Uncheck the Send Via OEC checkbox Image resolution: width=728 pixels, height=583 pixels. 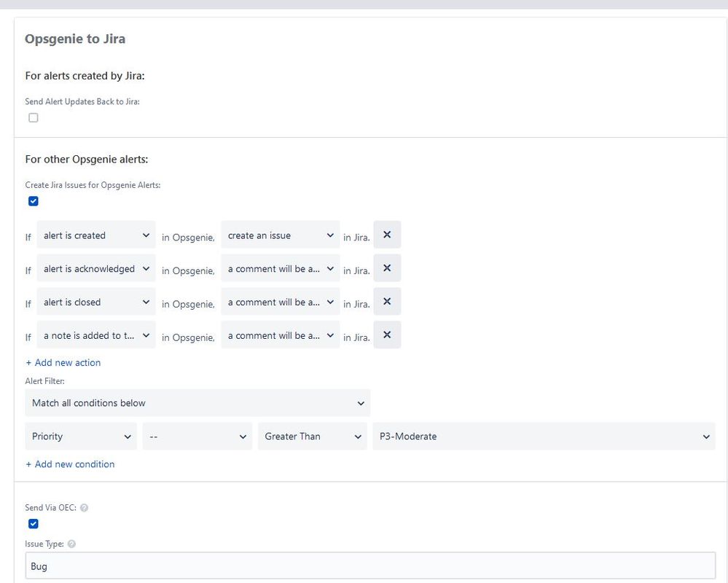[x=34, y=524]
